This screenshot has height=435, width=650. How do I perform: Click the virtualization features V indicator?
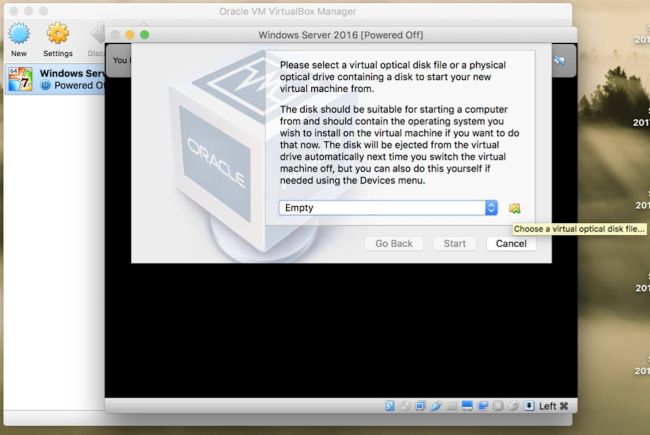tap(498, 406)
